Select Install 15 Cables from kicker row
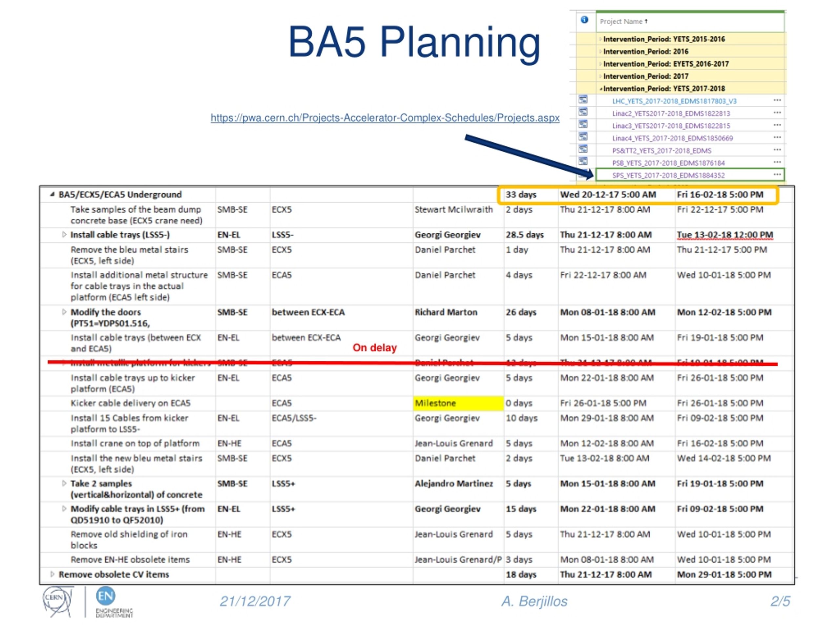 417,423
